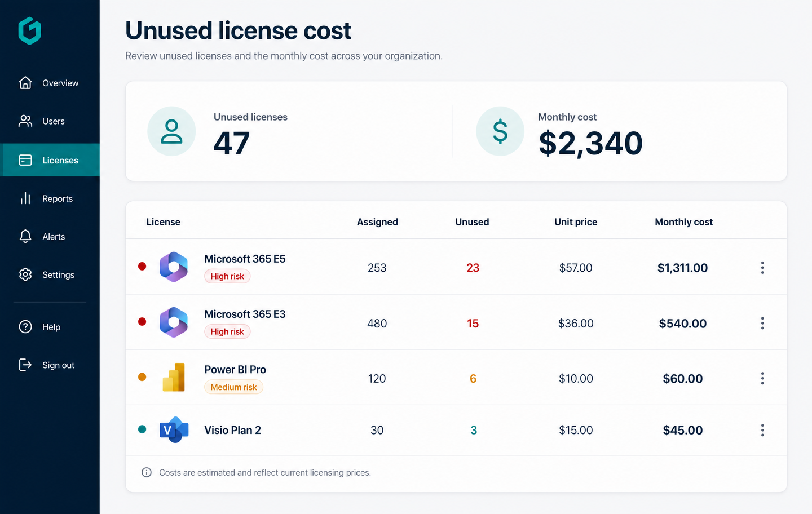
Task: Click the teal status dot for Visio Plan 2
Action: 142,429
